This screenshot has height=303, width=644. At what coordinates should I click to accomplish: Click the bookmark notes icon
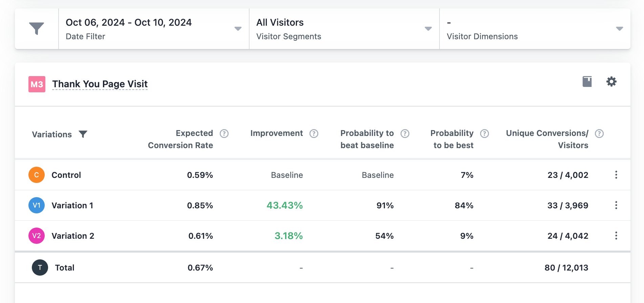pyautogui.click(x=587, y=81)
